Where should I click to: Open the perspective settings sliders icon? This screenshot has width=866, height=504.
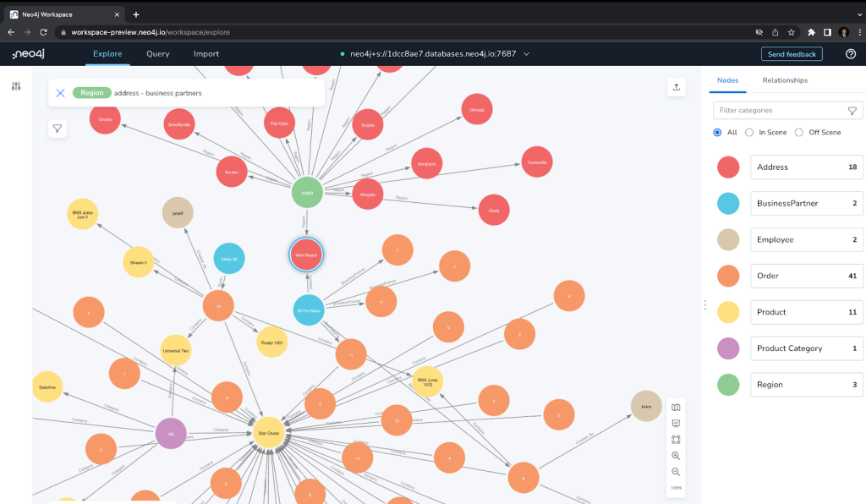15,85
